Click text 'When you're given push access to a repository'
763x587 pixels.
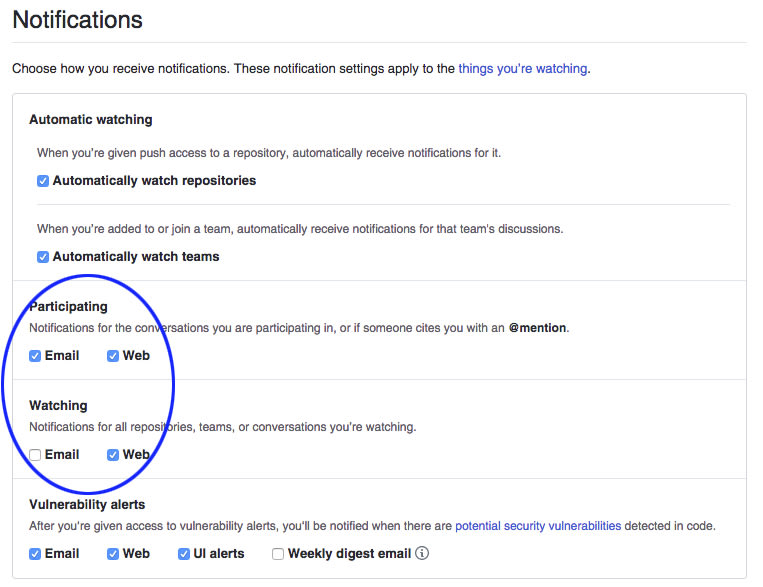[x=162, y=153]
